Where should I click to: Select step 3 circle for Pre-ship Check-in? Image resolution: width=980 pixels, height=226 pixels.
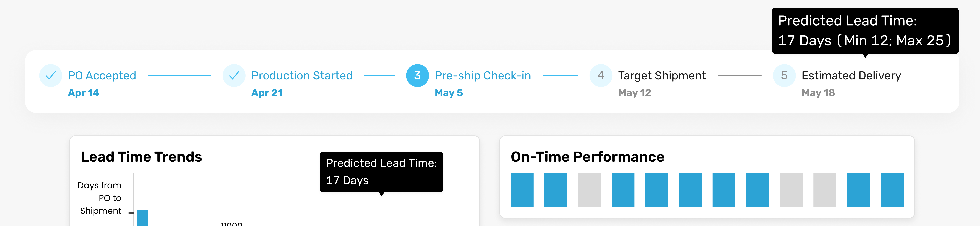pos(417,76)
